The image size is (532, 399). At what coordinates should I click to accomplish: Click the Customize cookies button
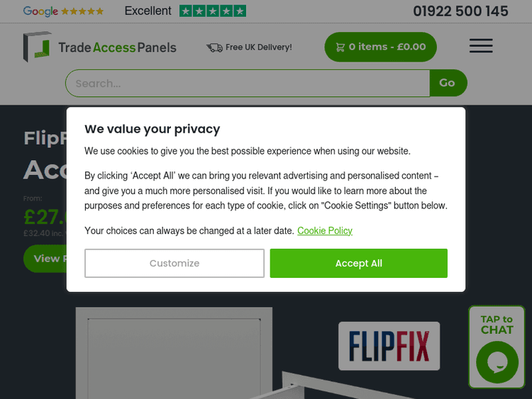pos(174,263)
